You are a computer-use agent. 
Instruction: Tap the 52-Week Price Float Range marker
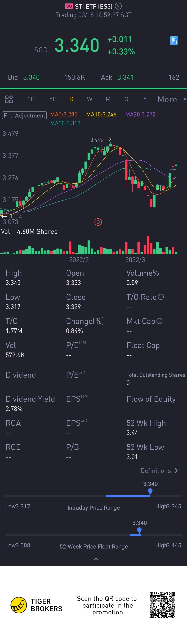click(x=139, y=530)
